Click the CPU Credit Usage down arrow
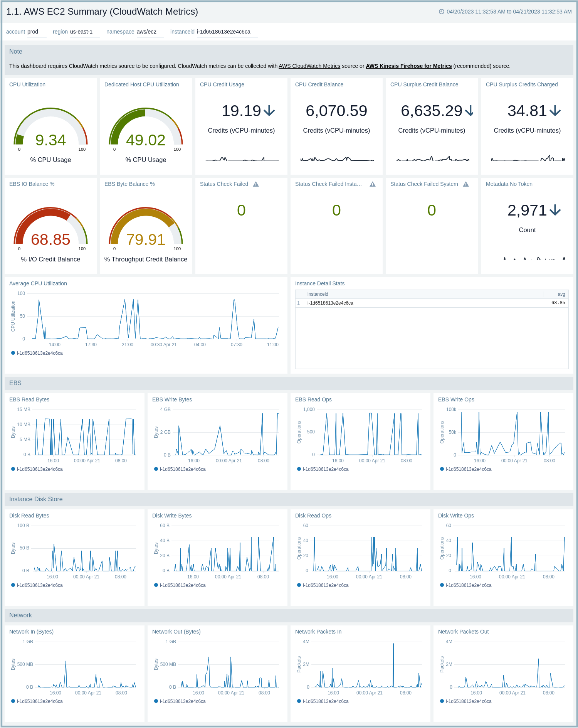The width and height of the screenshot is (578, 728). click(x=269, y=111)
